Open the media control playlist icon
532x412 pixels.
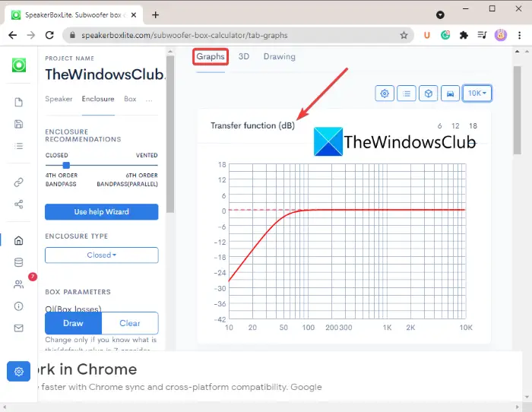click(482, 35)
